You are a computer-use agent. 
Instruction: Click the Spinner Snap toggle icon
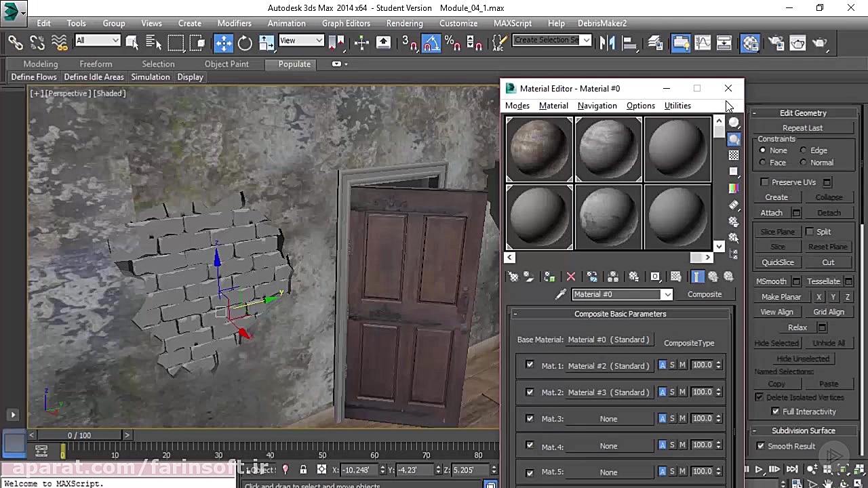(x=475, y=43)
